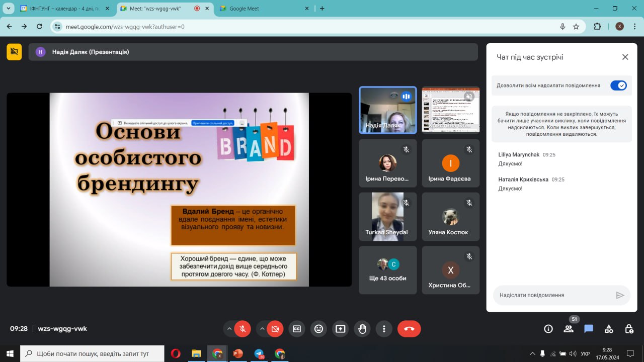This screenshot has height=362, width=644.
Task: Toggle the camera off button
Action: (x=275, y=329)
